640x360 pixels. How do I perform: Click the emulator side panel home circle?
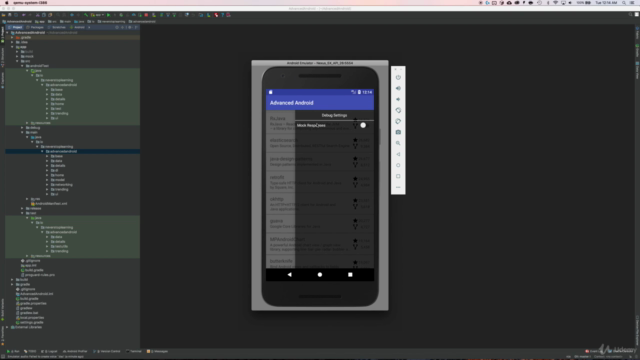(x=398, y=165)
